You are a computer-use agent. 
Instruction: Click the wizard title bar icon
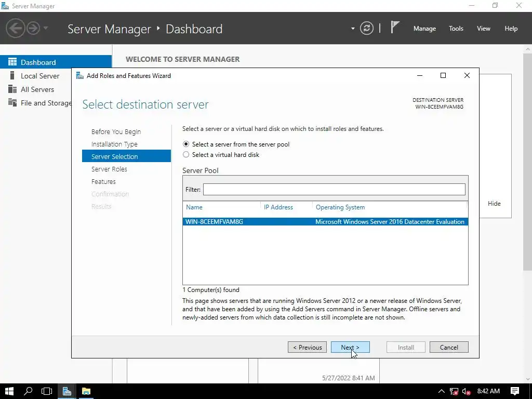pos(79,75)
